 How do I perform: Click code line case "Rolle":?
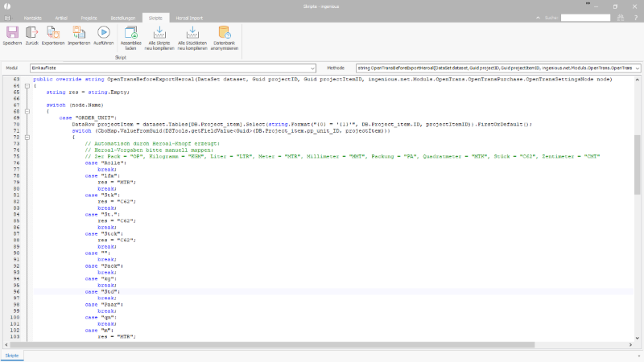click(x=105, y=163)
